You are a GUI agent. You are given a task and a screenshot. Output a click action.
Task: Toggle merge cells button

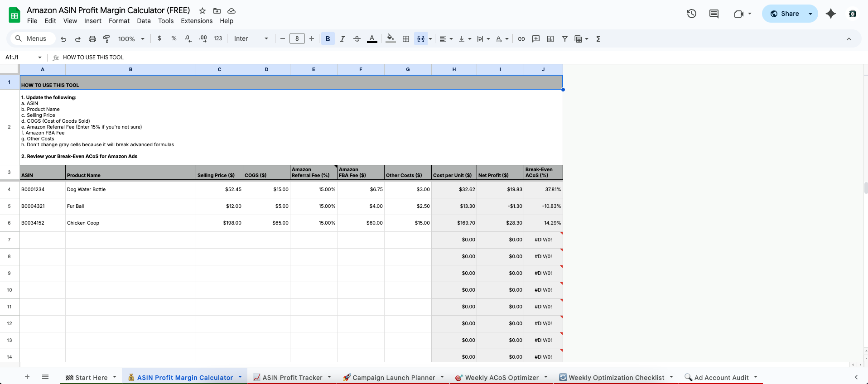tap(421, 39)
